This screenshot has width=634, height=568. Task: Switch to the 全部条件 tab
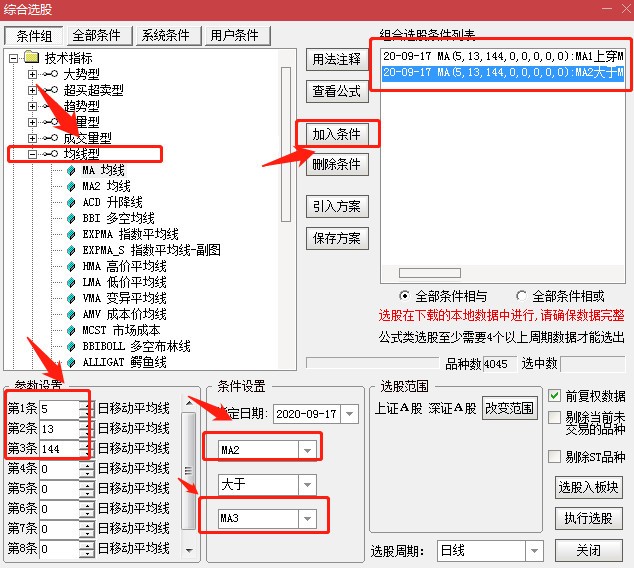[101, 35]
